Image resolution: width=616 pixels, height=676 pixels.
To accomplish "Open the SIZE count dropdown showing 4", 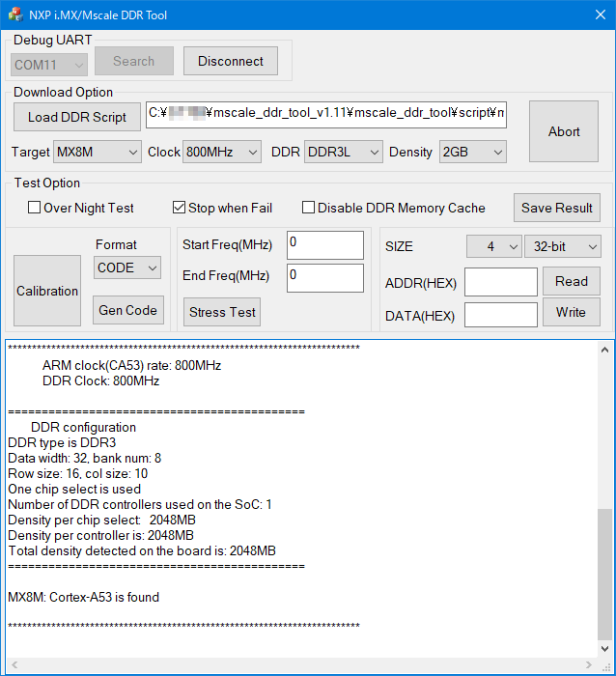I will 494,246.
